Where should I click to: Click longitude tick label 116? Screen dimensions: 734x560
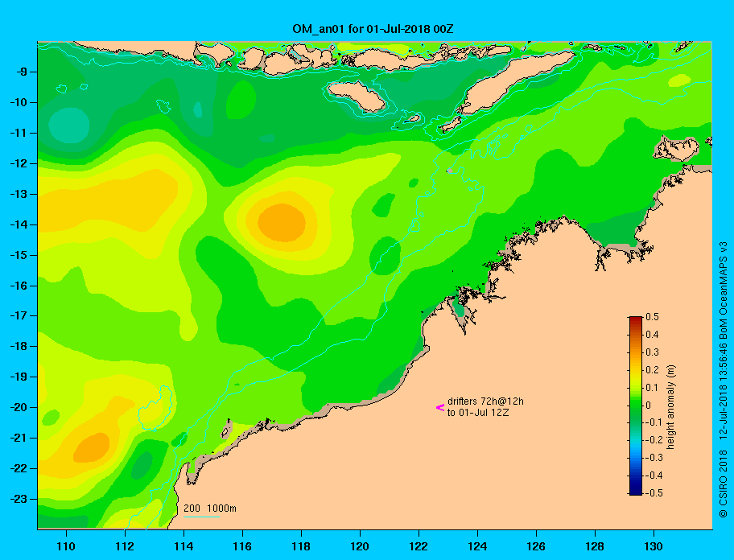tap(242, 546)
